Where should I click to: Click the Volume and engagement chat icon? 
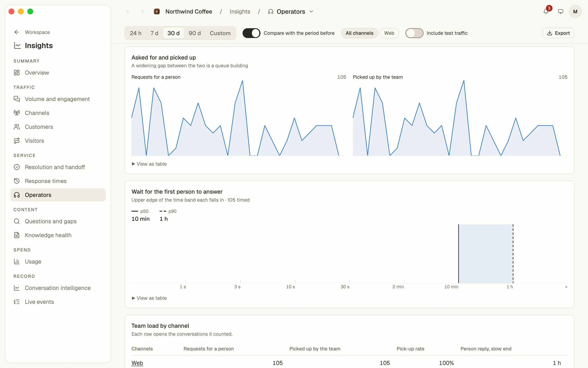17,99
